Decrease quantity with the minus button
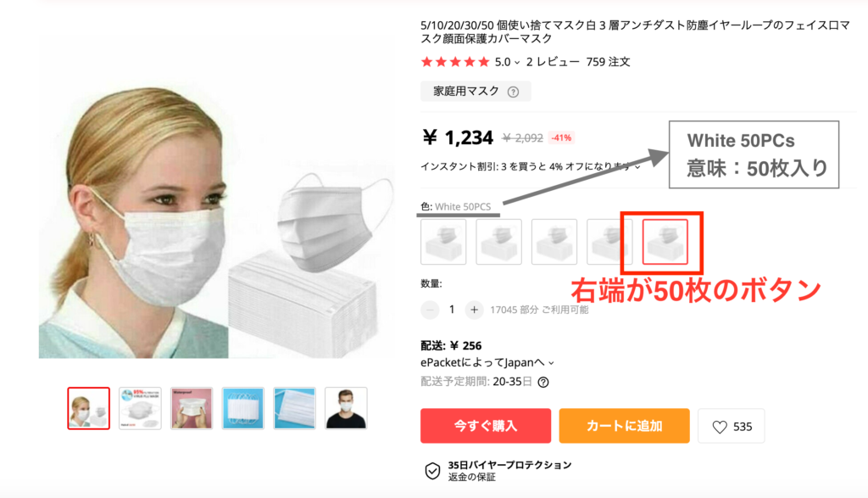This screenshot has height=498, width=868. tap(430, 311)
